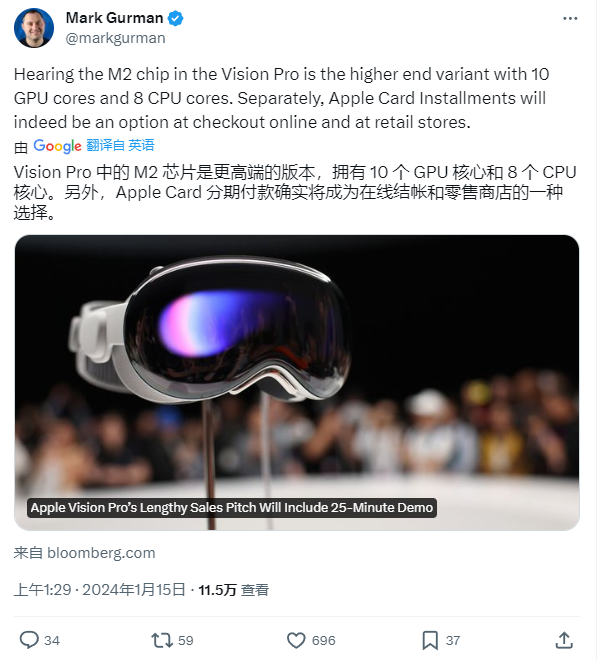599x660 pixels.
Task: Click the 翻译自 英语 translation link
Action: (121, 146)
